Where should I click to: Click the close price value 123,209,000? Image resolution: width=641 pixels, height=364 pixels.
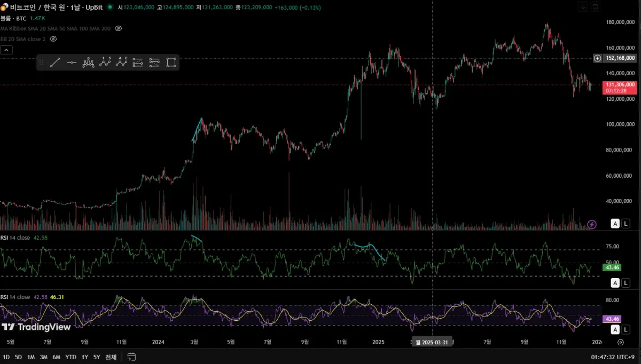[x=256, y=7]
